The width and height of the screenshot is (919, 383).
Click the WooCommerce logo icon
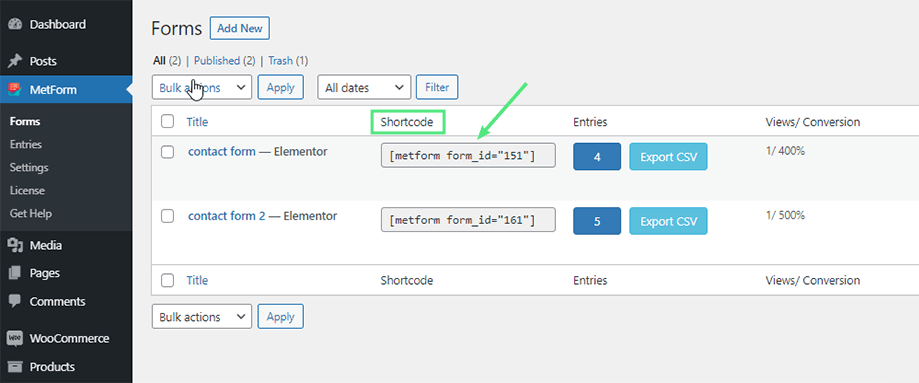click(x=15, y=338)
